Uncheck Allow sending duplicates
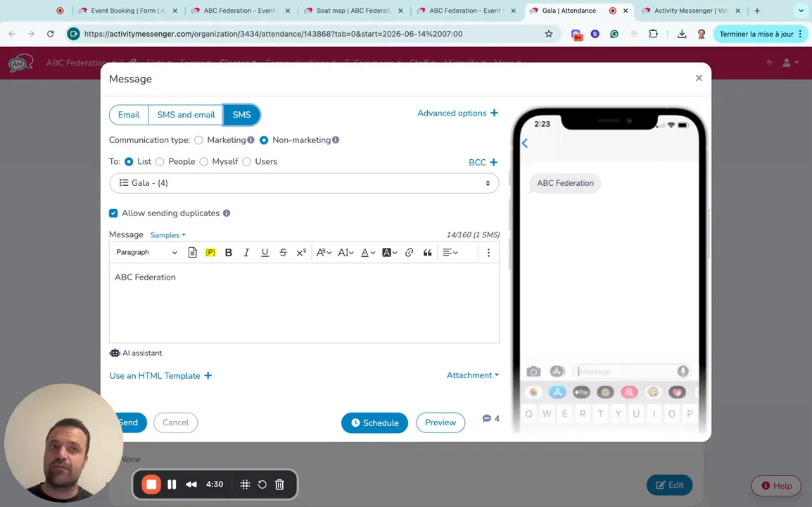 pyautogui.click(x=113, y=213)
